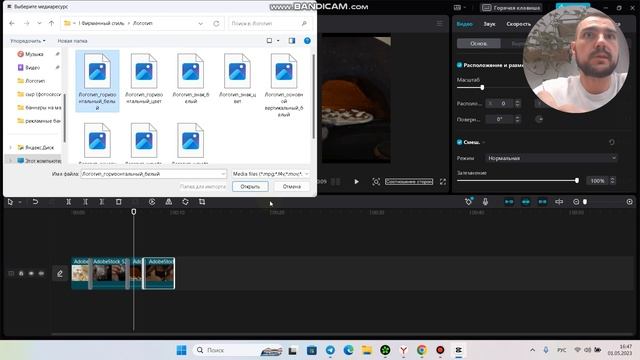Start voice-over recording with microphone icon
The width and height of the screenshot is (640, 360).
(485, 202)
